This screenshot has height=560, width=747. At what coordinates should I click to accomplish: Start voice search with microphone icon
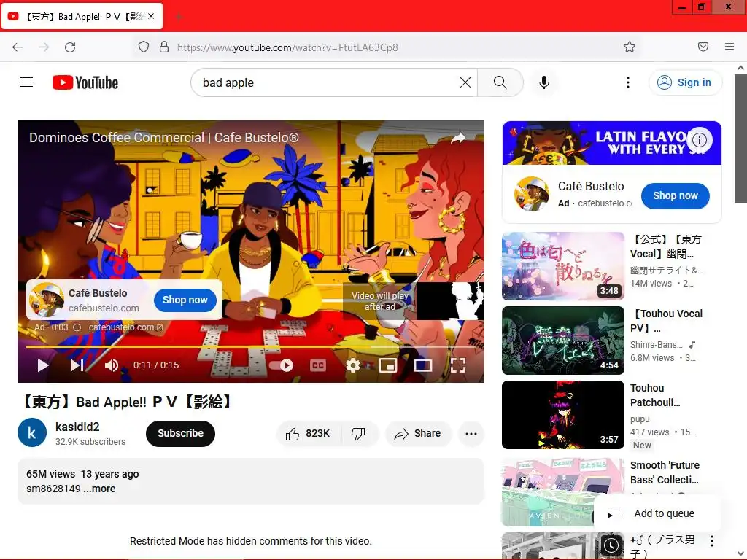544,82
